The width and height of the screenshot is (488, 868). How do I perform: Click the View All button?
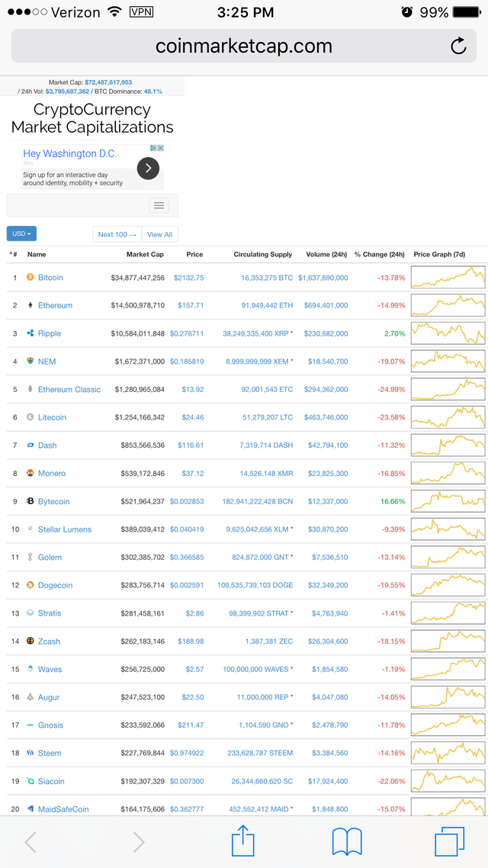(x=160, y=234)
